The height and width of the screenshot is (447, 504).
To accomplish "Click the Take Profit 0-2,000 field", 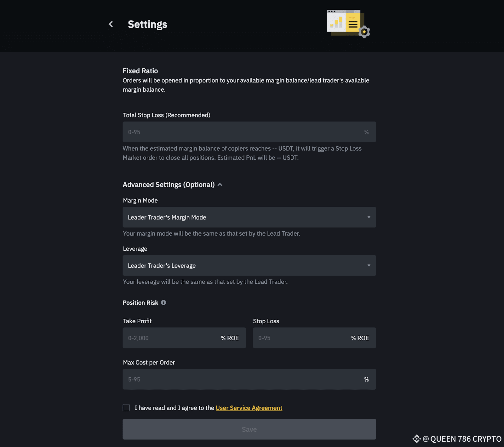I will tap(170, 338).
